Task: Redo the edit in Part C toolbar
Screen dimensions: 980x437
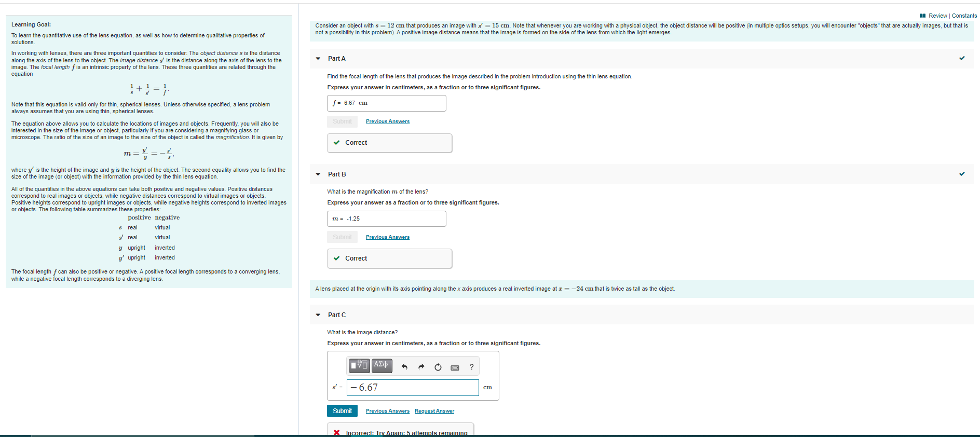Action: [x=421, y=367]
